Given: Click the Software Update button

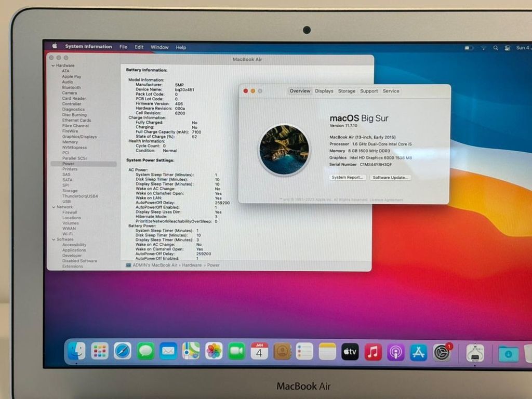Looking at the screenshot, I should [x=390, y=178].
